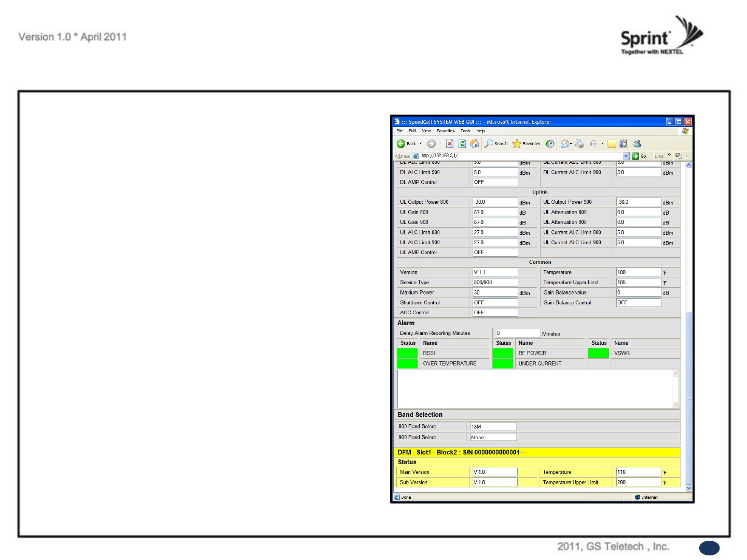
Task: Click the RSSI green alarm status indicator
Action: click(x=407, y=353)
